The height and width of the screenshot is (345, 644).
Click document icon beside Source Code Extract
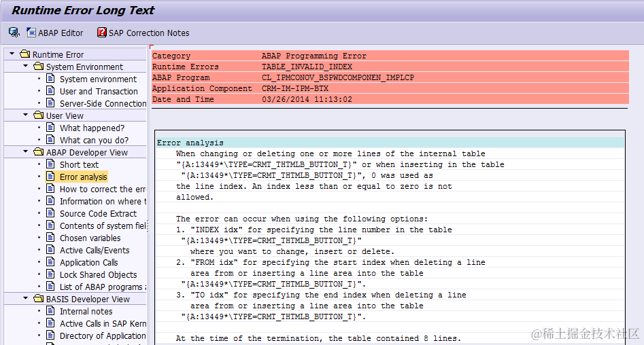coord(50,213)
